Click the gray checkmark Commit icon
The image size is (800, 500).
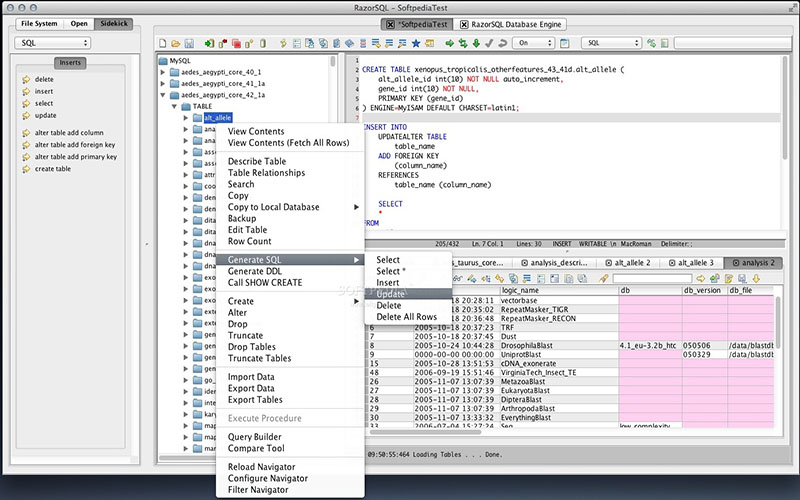[489, 43]
